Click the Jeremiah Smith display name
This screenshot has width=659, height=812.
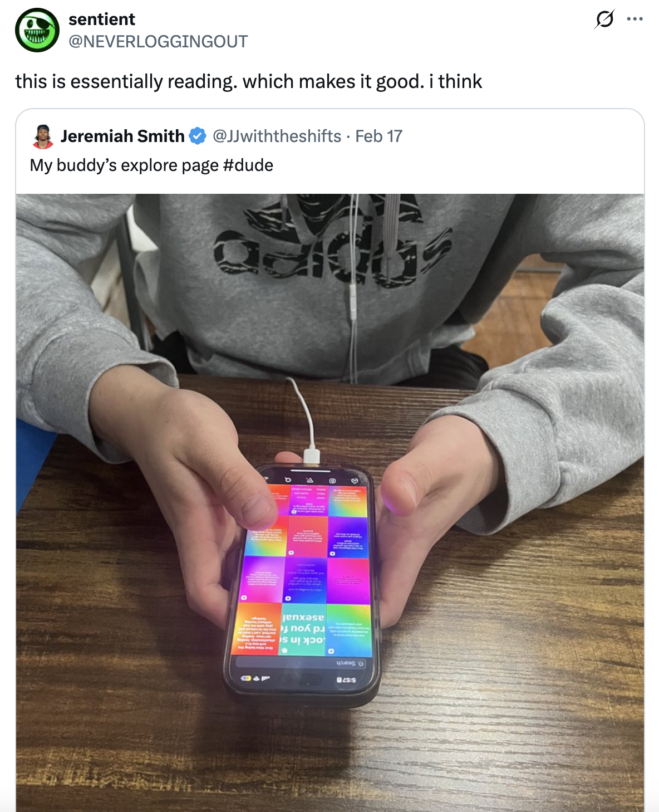(x=122, y=136)
